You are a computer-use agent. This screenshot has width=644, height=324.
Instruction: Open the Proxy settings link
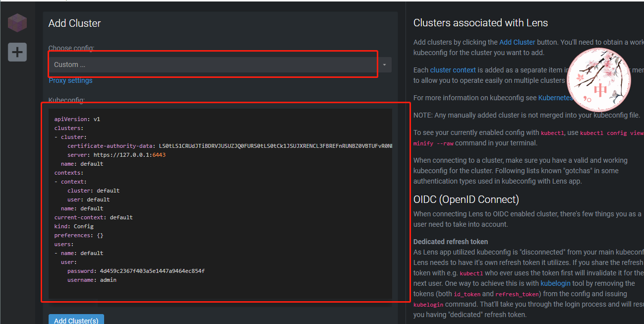tap(70, 80)
